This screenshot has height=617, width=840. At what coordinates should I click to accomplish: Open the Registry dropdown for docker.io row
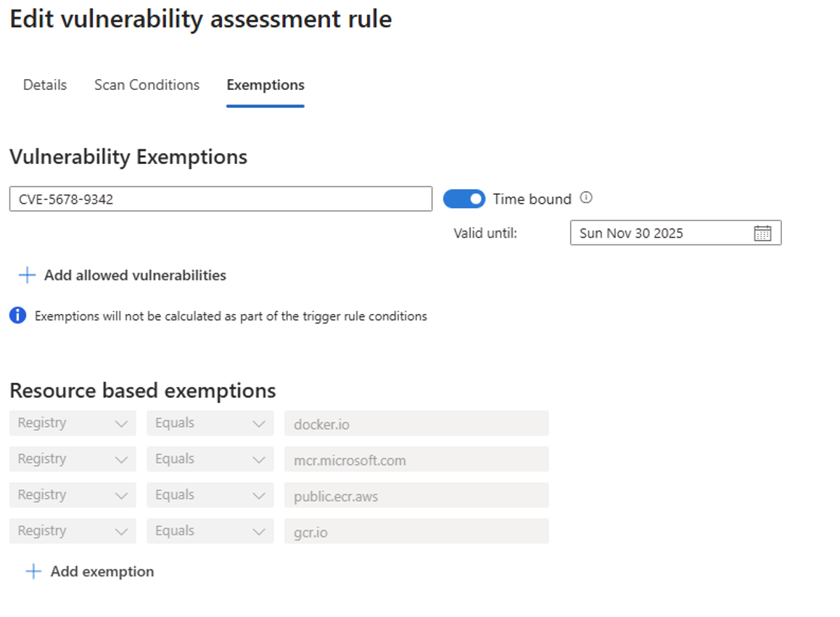tap(73, 423)
